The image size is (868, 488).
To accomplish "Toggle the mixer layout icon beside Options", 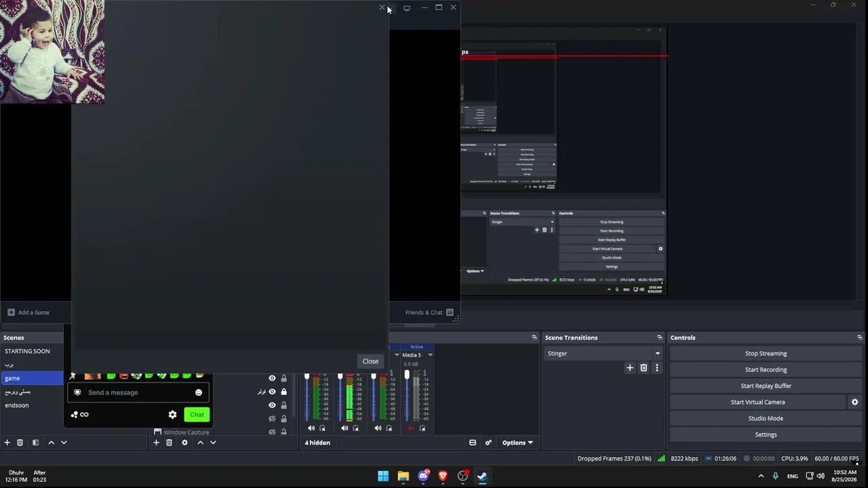I will click(x=473, y=443).
